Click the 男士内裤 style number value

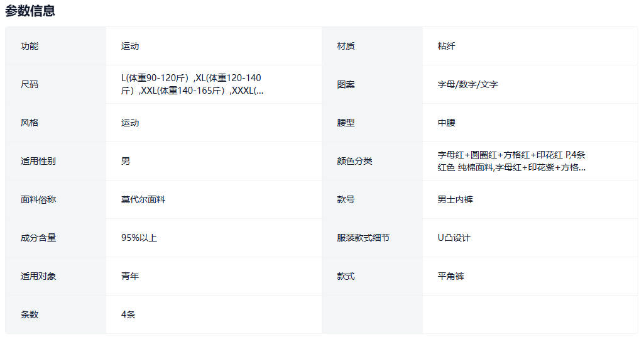pos(456,199)
